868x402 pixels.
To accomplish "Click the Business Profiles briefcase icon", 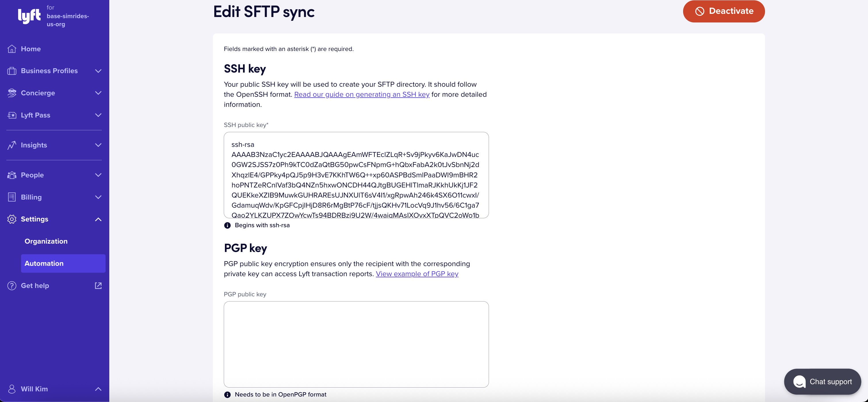I will 12,71.
